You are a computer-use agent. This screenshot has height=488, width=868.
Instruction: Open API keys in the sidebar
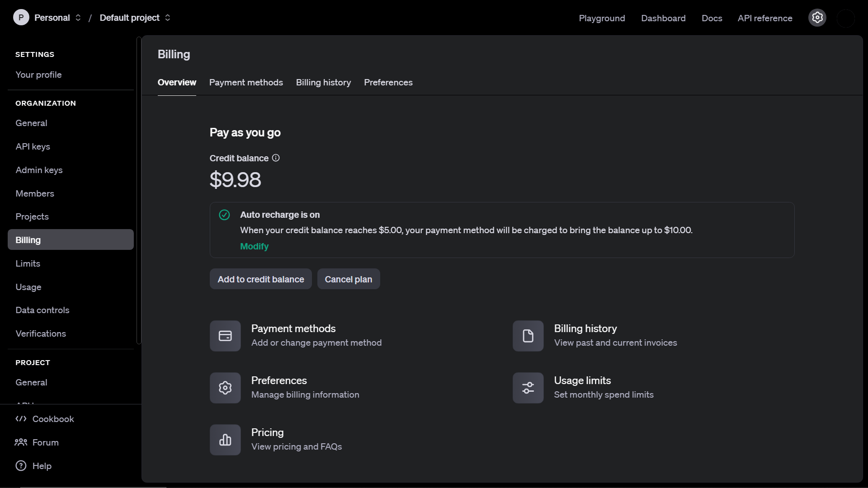coord(33,146)
